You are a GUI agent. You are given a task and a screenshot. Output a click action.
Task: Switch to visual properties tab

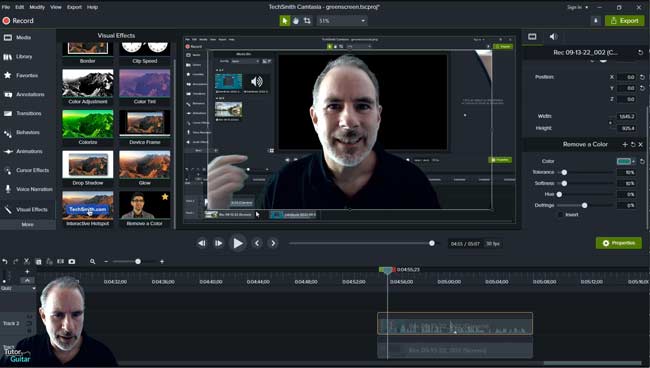[532, 36]
